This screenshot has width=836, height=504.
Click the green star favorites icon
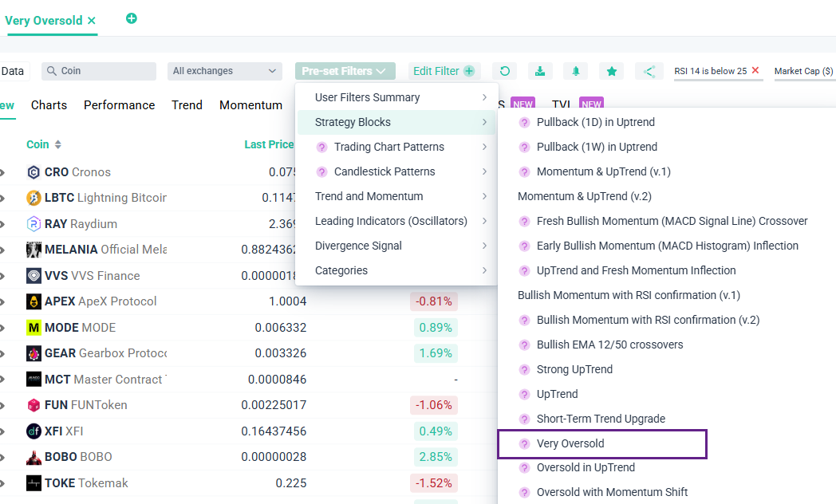coord(612,71)
